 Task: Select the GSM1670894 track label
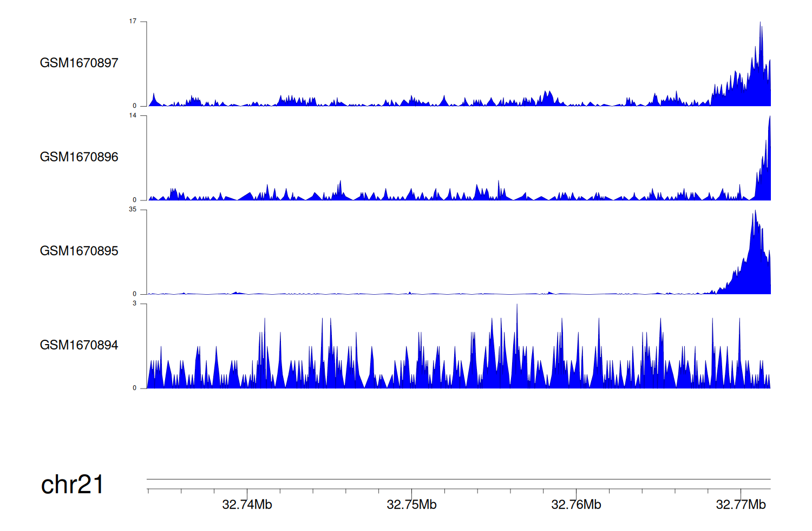click(x=79, y=345)
